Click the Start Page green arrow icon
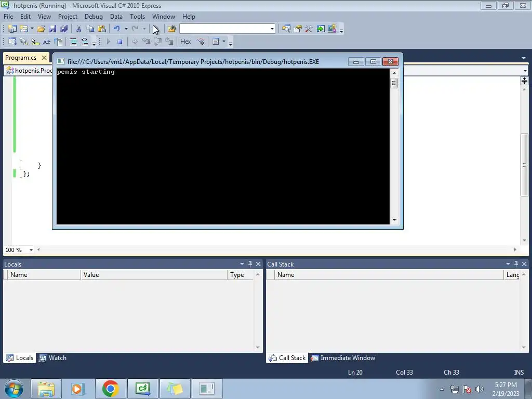The height and width of the screenshot is (399, 532). (320, 29)
